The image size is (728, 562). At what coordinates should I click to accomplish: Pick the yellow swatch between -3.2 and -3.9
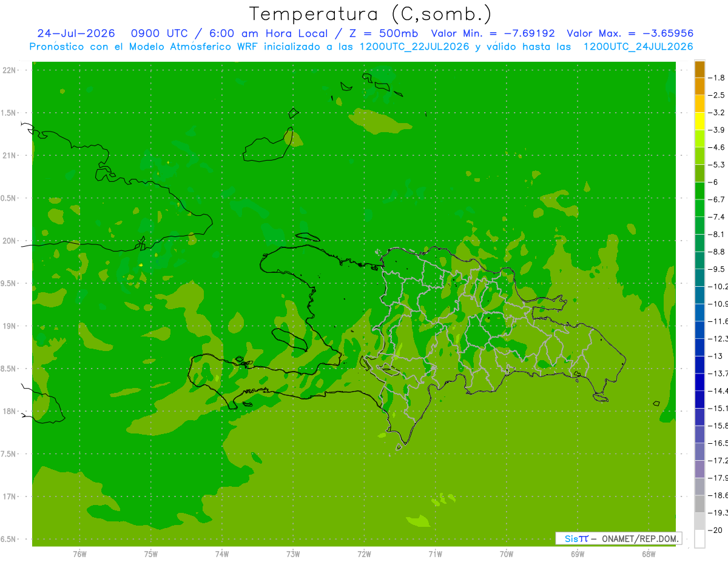coord(699,121)
